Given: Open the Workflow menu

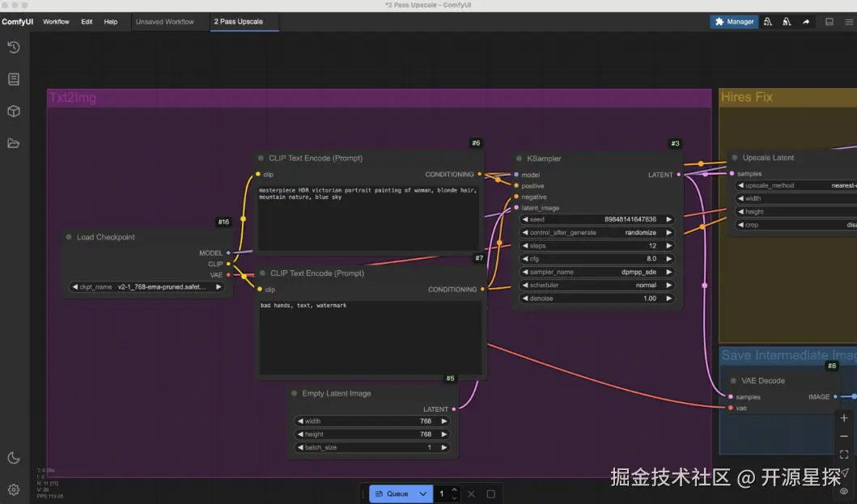Looking at the screenshot, I should tap(57, 22).
